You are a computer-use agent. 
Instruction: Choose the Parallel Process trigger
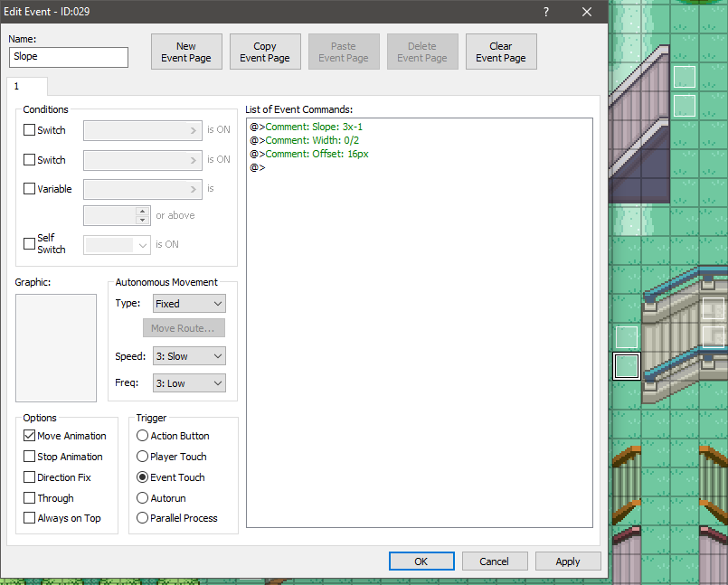[x=143, y=518]
